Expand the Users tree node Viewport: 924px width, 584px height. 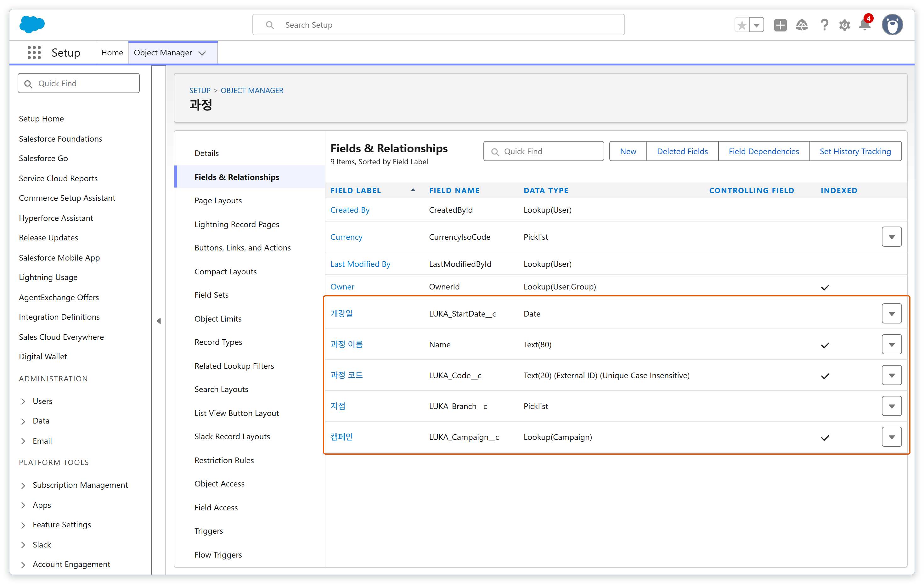tap(23, 401)
